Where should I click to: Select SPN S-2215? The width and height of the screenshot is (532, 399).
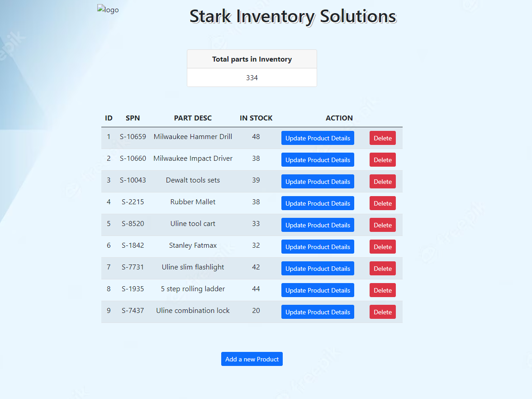[133, 202]
